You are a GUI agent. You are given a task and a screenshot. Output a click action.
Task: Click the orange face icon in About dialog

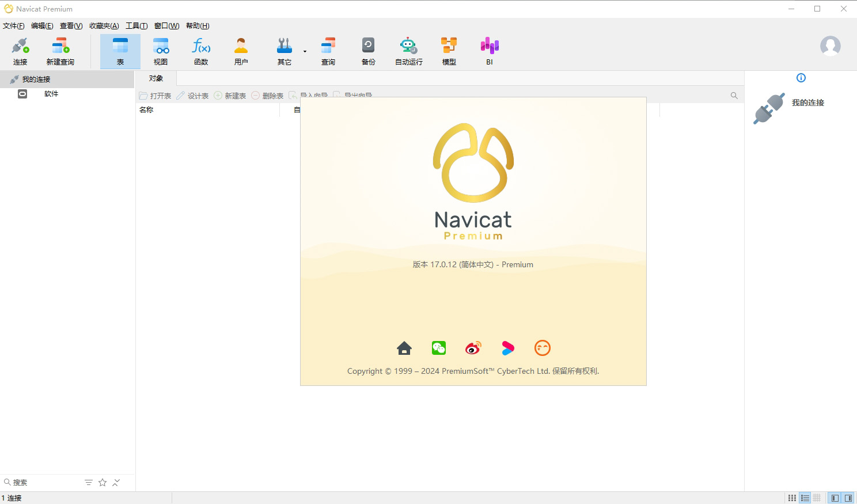pos(543,348)
